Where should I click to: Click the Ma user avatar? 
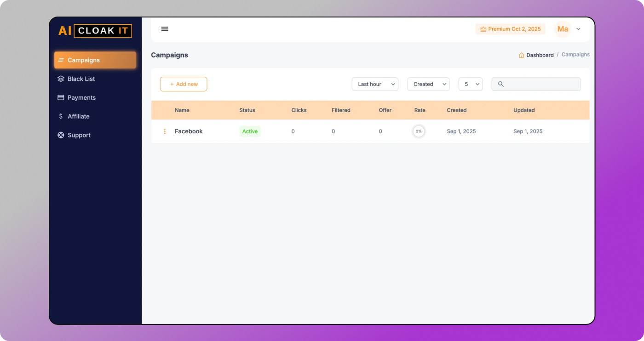point(563,29)
